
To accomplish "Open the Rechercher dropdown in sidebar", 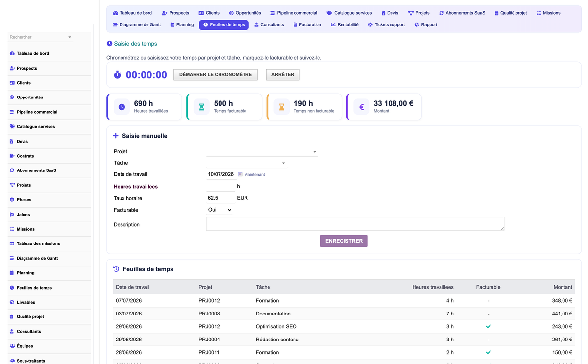I will pos(41,37).
